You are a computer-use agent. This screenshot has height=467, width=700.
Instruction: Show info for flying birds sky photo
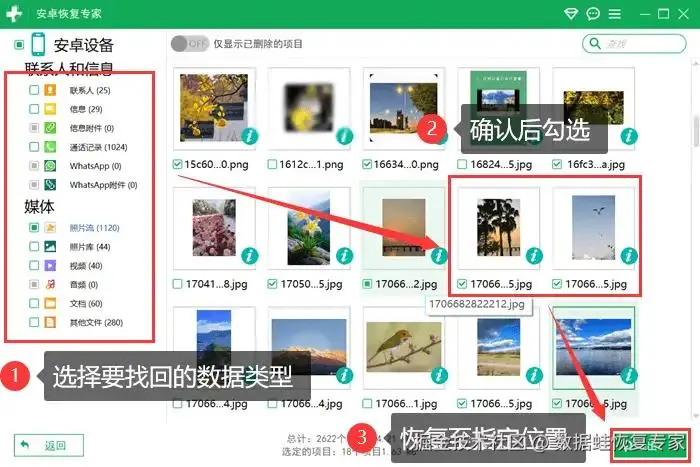(629, 256)
